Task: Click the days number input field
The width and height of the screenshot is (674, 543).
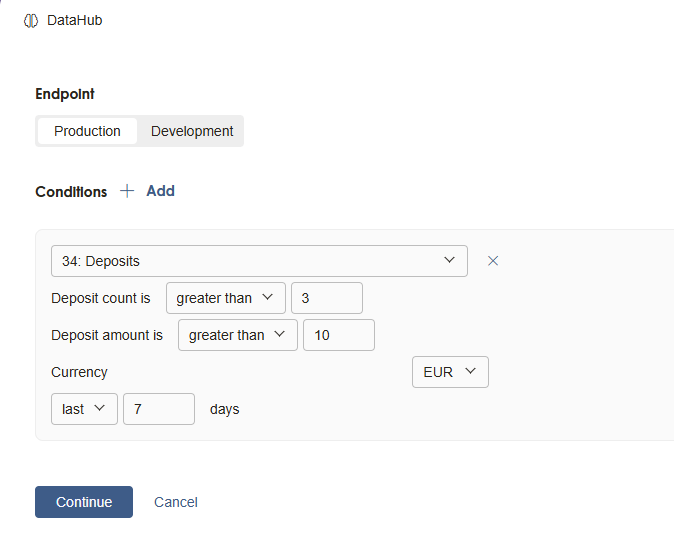Action: pos(158,409)
